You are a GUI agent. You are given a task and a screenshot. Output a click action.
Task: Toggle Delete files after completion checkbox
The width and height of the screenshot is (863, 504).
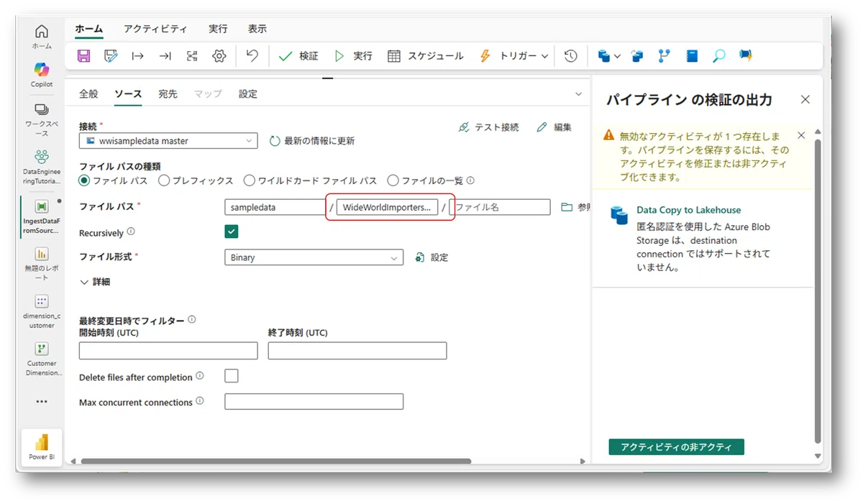[231, 375]
